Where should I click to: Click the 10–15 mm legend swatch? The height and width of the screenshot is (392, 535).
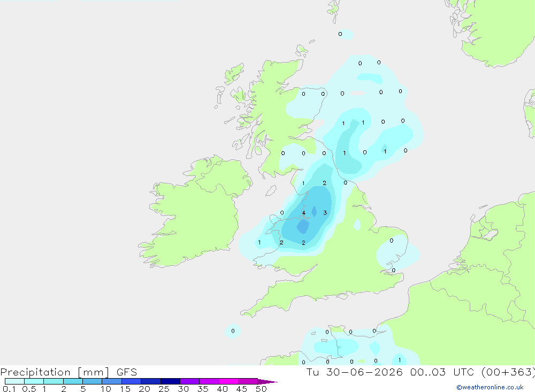(112, 381)
